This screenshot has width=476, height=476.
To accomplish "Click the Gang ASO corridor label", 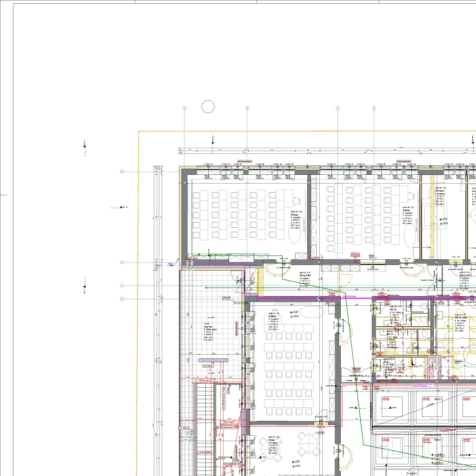I will [x=466, y=275].
